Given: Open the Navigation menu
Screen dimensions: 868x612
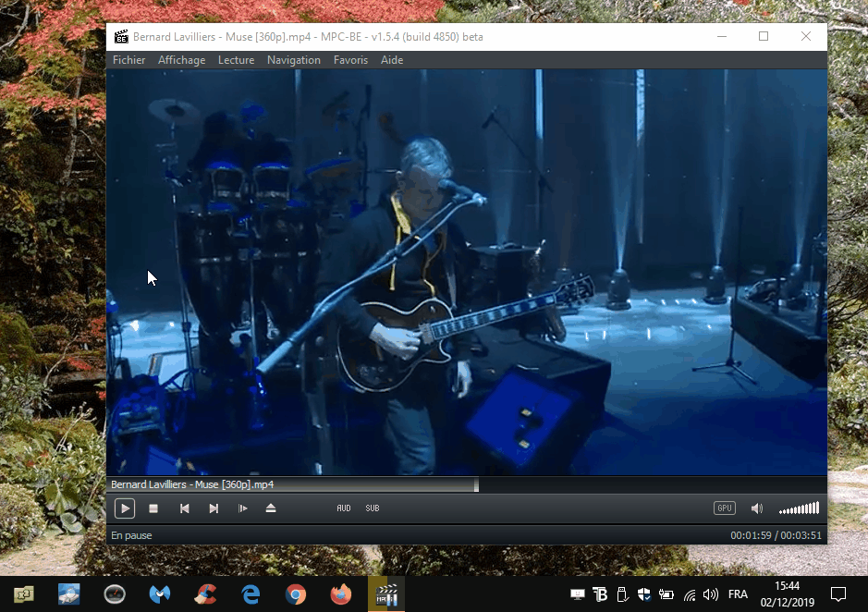Looking at the screenshot, I should [x=294, y=60].
